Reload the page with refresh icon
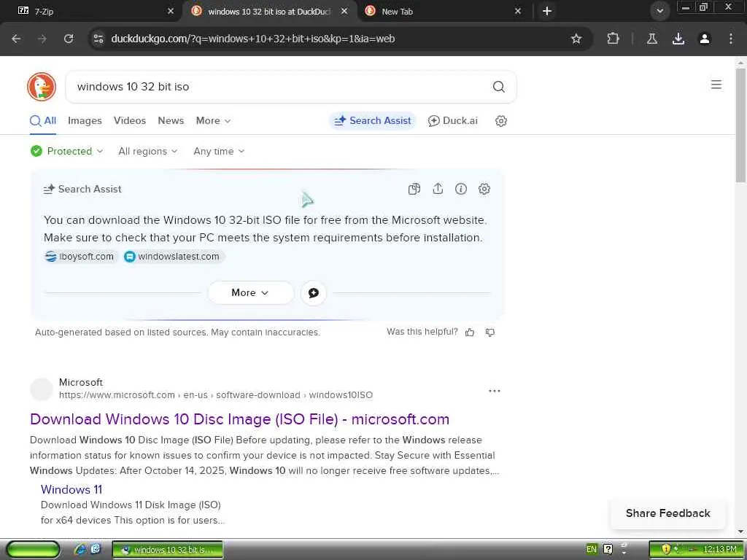Screen dimensions: 747x560 point(69,39)
